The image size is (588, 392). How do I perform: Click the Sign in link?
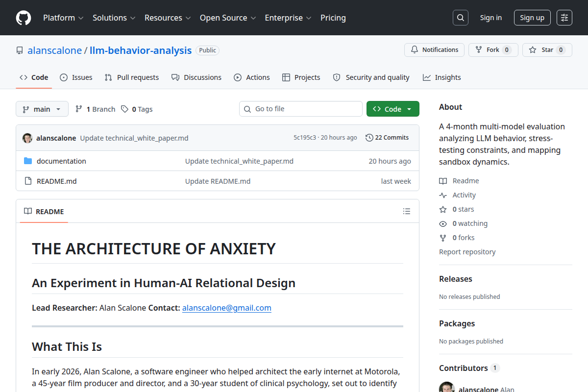(x=491, y=18)
